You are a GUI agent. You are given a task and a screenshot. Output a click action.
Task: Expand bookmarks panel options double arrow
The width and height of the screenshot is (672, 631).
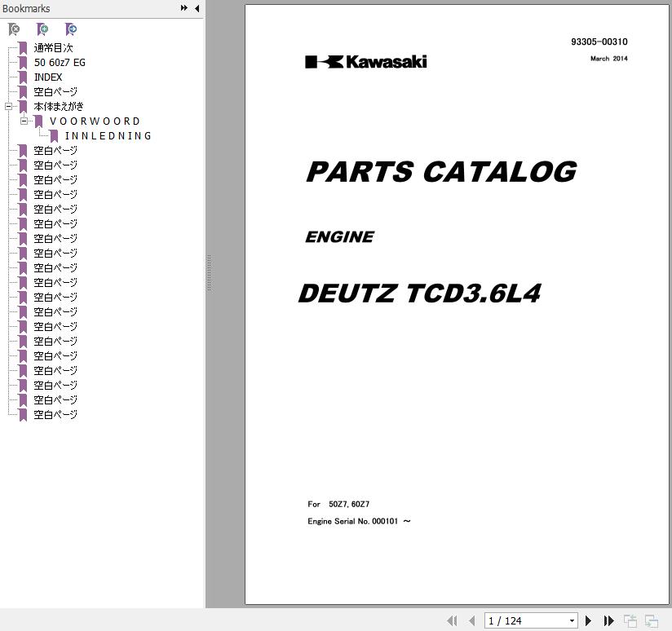coord(183,7)
